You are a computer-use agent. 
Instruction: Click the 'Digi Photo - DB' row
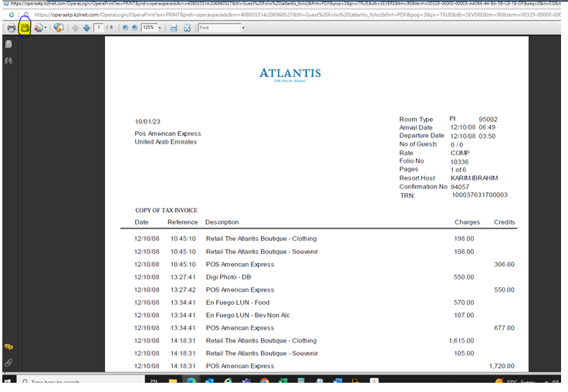point(228,277)
